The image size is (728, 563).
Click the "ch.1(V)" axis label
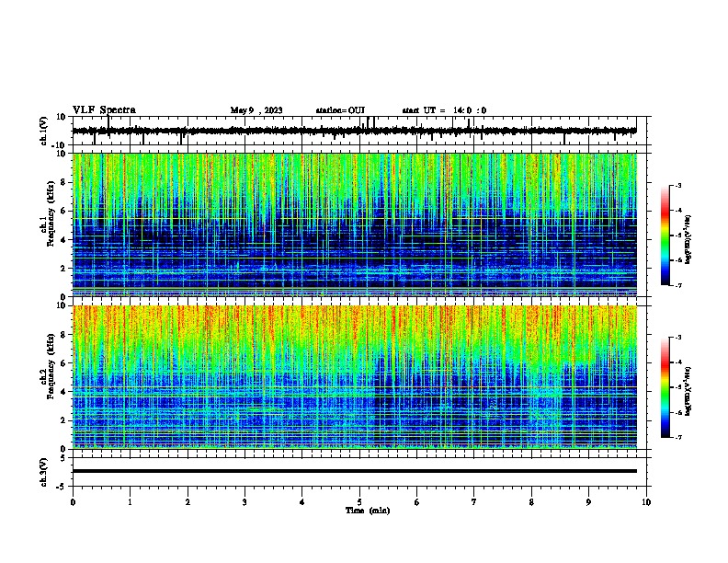coord(44,131)
